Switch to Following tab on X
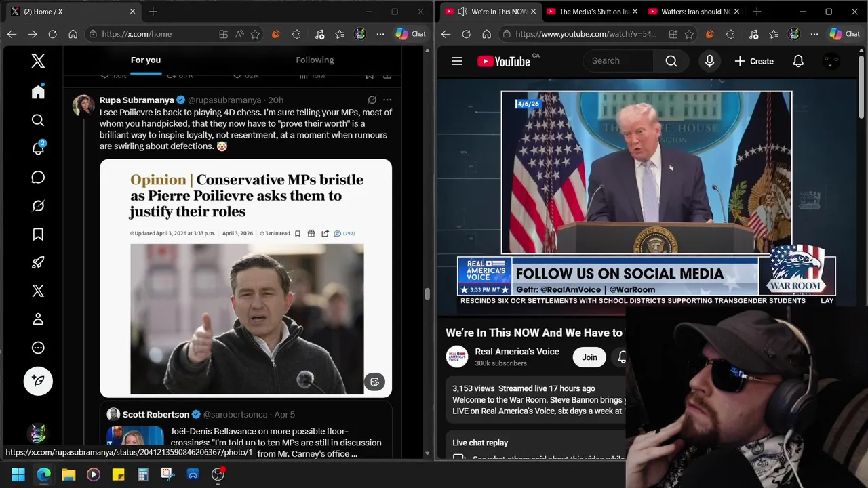This screenshot has width=868, height=488. click(315, 60)
